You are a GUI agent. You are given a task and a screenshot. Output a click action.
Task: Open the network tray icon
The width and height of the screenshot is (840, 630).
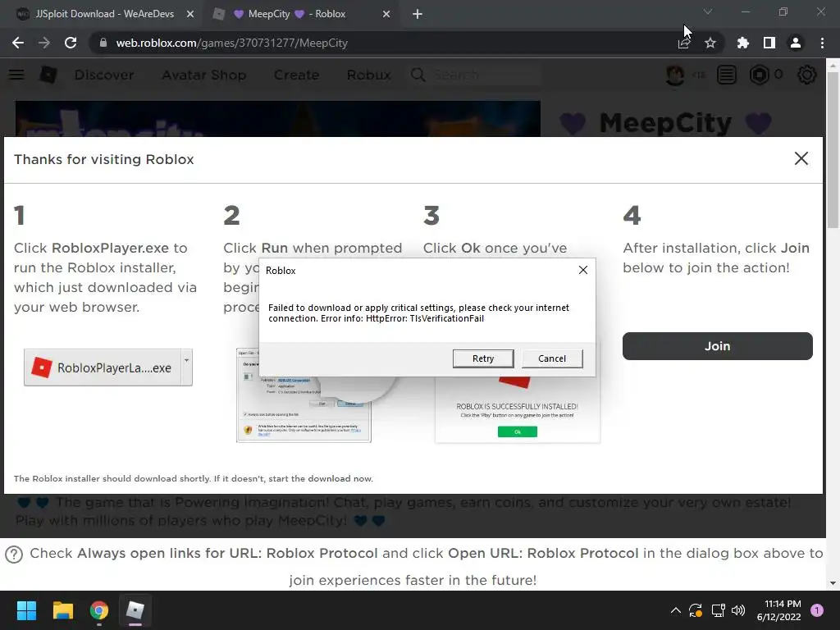coord(718,610)
